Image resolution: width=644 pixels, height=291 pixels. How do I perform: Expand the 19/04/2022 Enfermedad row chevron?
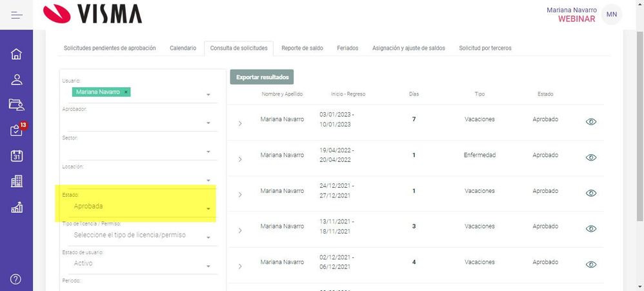pyautogui.click(x=240, y=159)
